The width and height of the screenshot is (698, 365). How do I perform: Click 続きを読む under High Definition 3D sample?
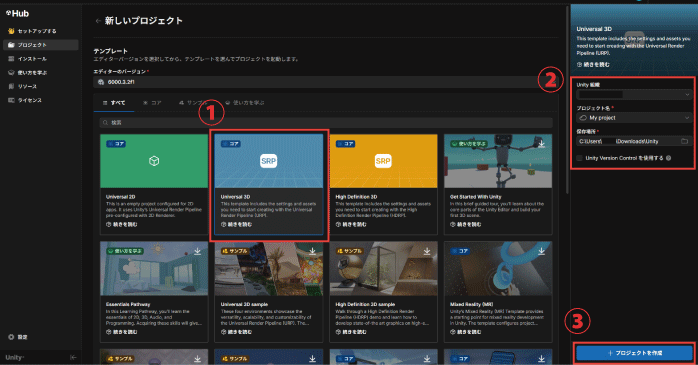(351, 332)
